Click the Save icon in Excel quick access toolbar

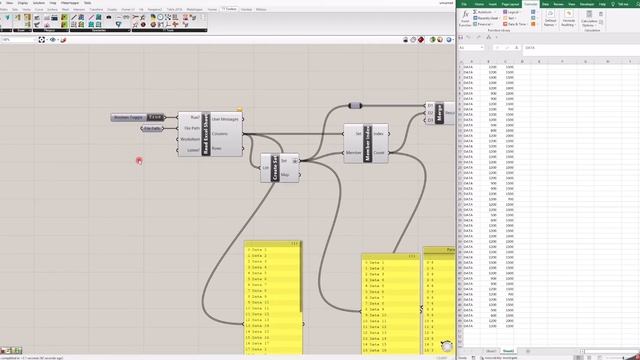click(x=461, y=37)
